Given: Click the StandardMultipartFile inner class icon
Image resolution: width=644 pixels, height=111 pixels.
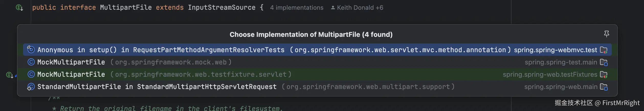Looking at the screenshot, I should (31, 87).
